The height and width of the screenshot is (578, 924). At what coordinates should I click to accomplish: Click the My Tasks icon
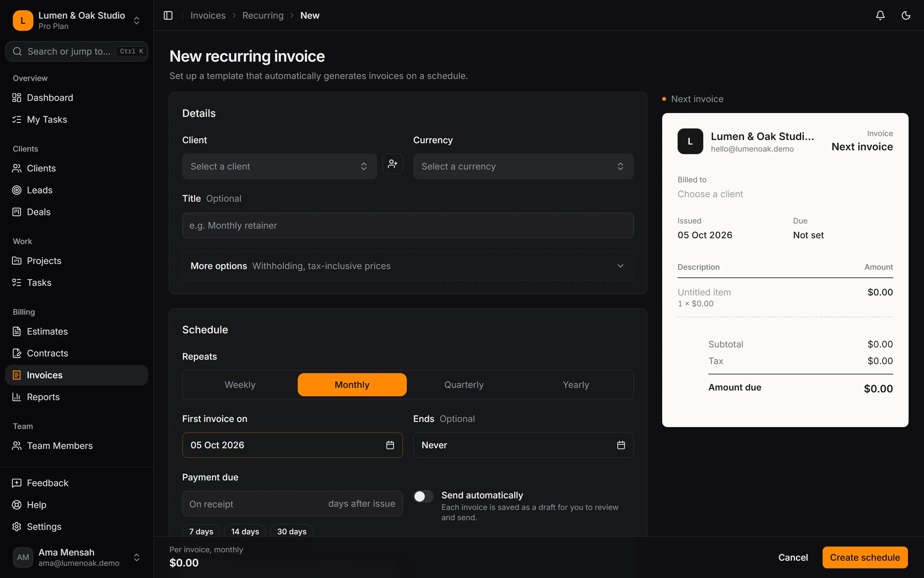point(16,119)
